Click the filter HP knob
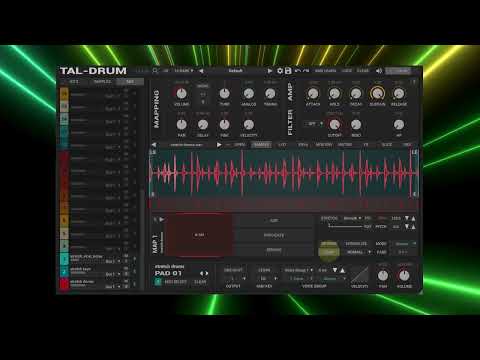The height and width of the screenshot is (360, 480). (399, 125)
